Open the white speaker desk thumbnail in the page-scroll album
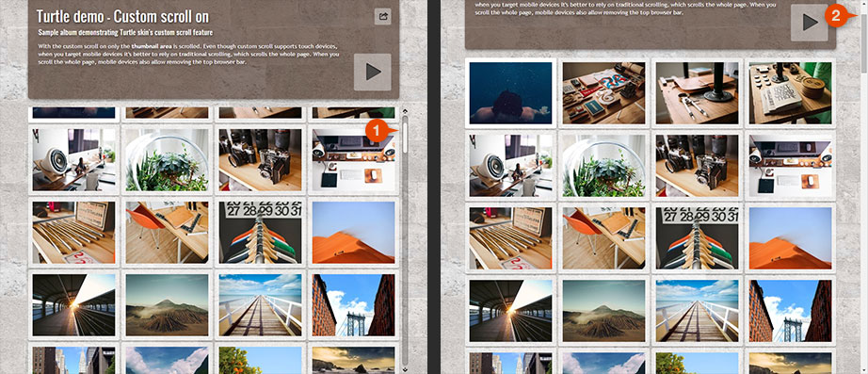Viewport: 868px width, 374px height. pos(510,166)
